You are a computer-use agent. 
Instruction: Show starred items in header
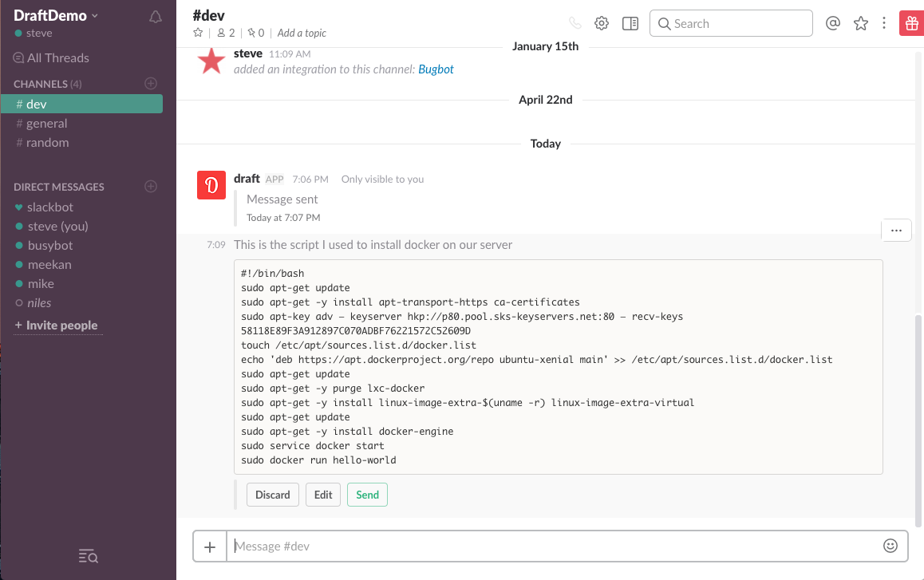(861, 24)
